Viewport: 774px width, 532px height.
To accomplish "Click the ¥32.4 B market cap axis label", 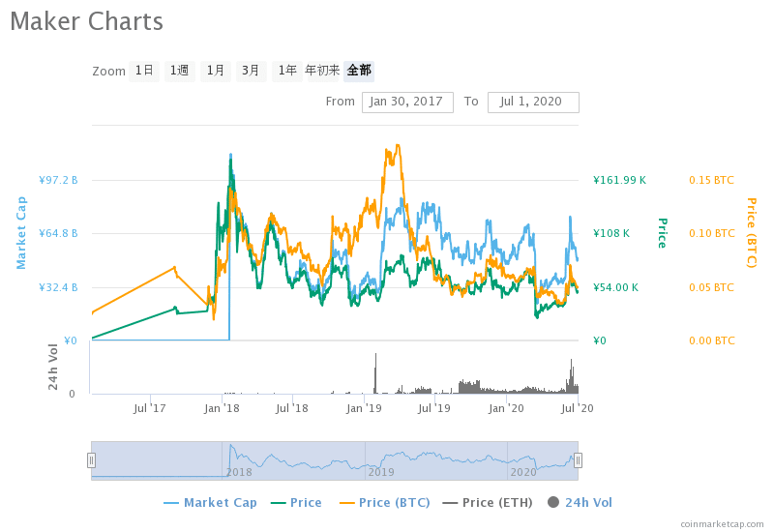I will (x=58, y=287).
